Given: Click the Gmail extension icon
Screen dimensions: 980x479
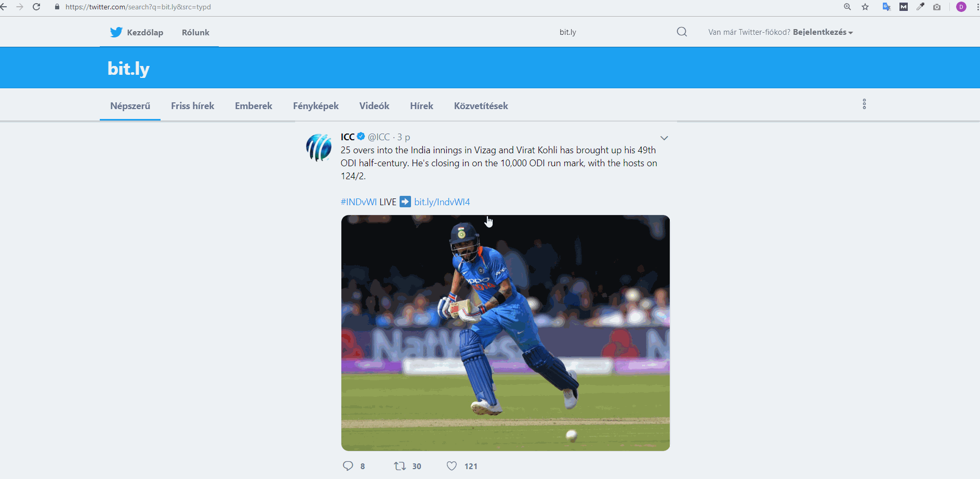Looking at the screenshot, I should coord(904,7).
